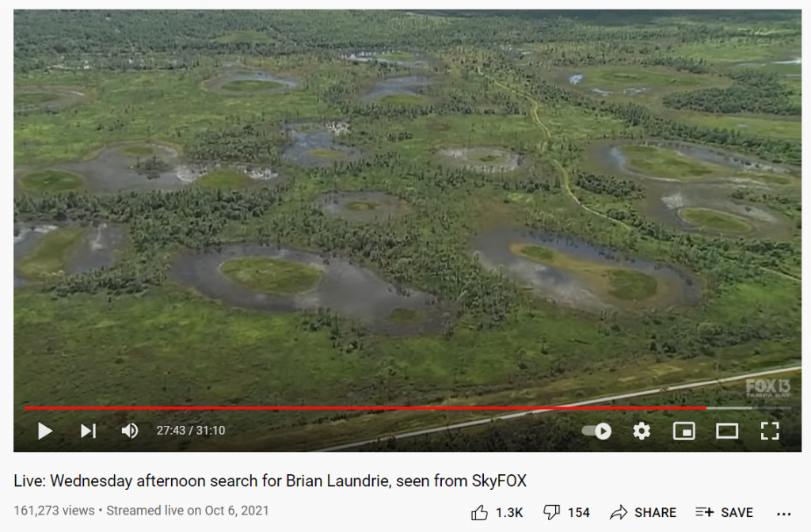The width and height of the screenshot is (811, 532).
Task: Click the 154 dislikes count
Action: 578,512
